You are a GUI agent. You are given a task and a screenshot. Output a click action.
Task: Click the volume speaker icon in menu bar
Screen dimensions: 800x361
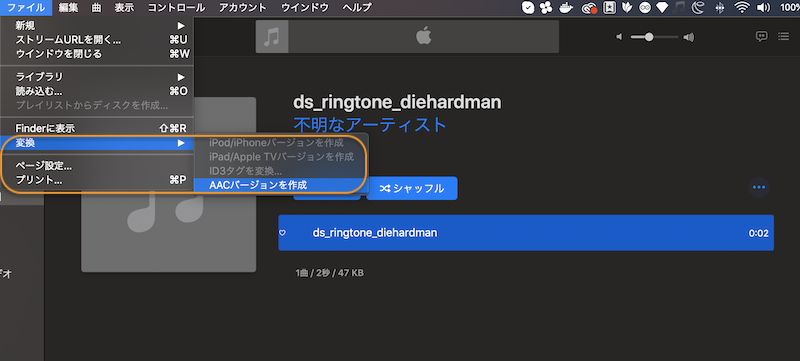pyautogui.click(x=763, y=8)
